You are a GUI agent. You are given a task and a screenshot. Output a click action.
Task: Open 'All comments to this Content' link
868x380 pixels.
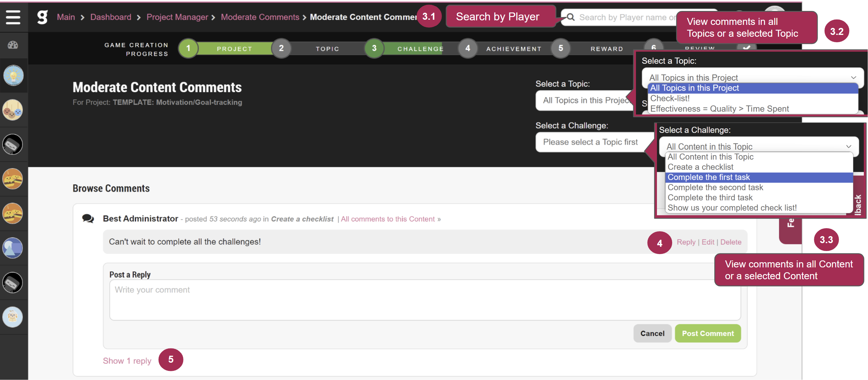tap(388, 219)
